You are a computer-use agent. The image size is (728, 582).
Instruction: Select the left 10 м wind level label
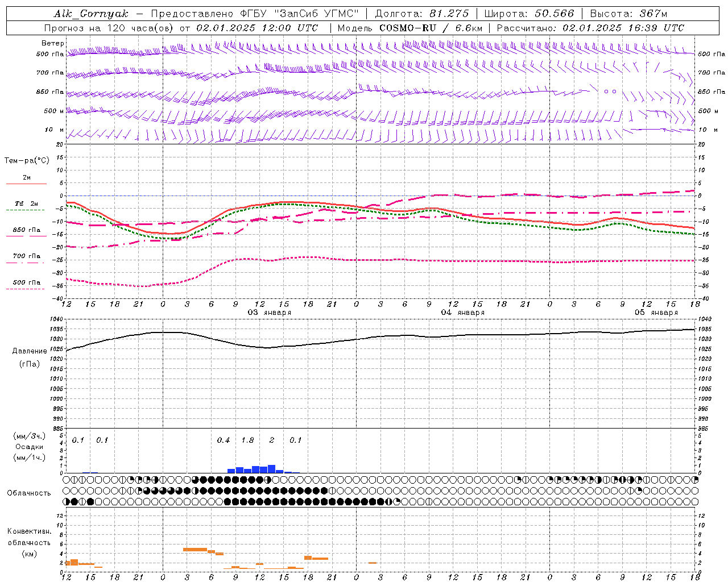pyautogui.click(x=54, y=130)
